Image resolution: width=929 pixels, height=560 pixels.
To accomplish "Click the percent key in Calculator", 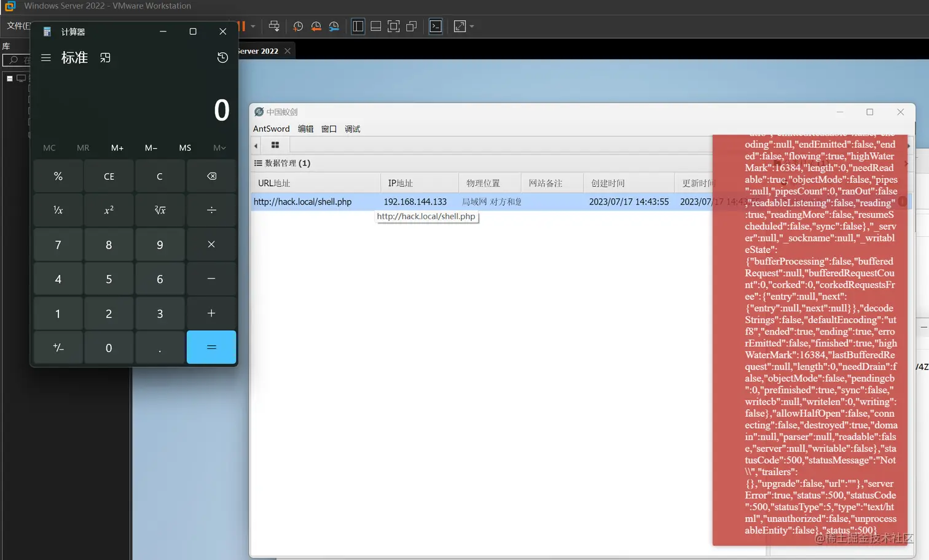I will tap(58, 176).
